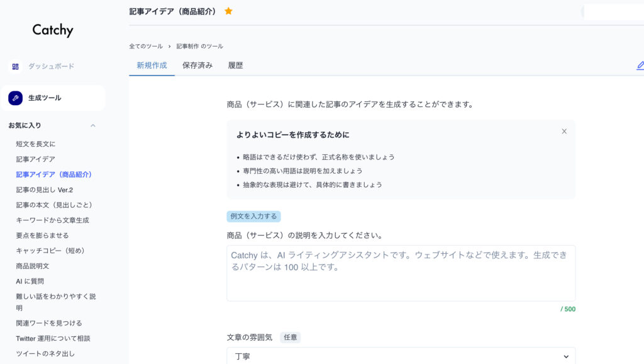Click the Catchy logo

click(x=53, y=30)
